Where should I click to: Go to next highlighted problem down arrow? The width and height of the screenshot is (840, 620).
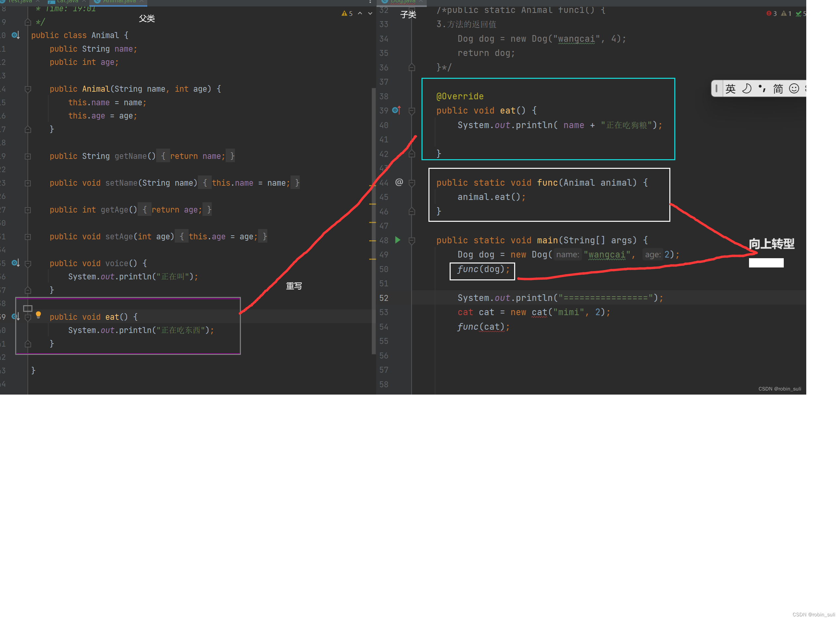[x=371, y=14]
